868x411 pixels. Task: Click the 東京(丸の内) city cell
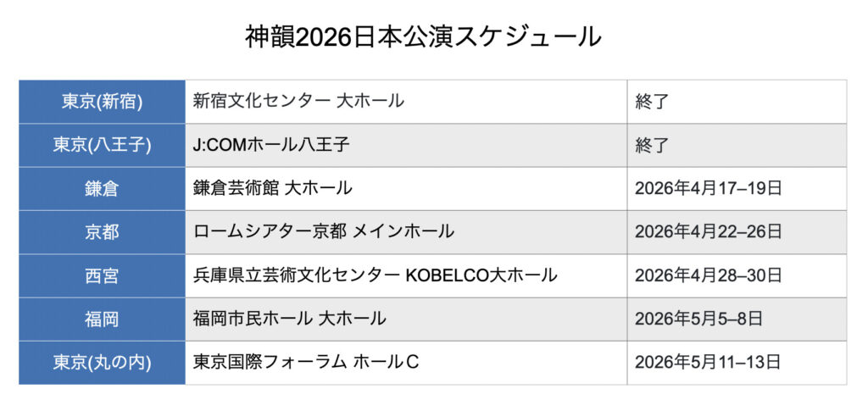[102, 362]
